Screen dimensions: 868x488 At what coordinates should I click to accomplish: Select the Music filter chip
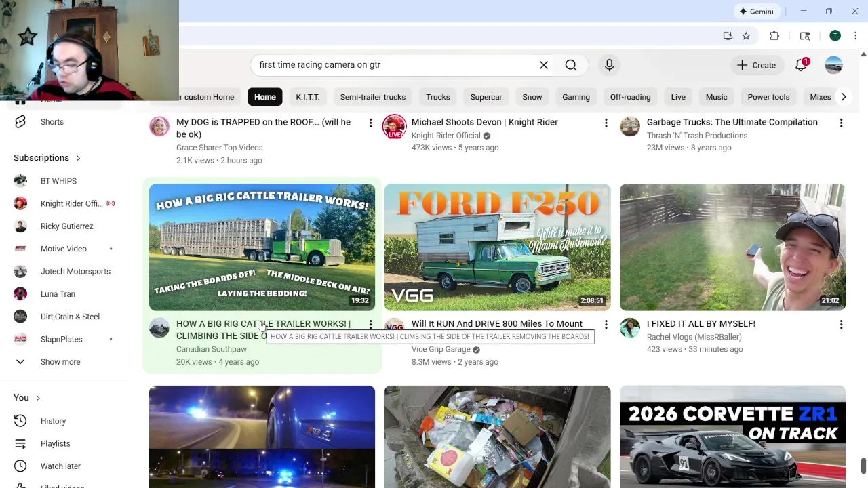click(x=716, y=97)
